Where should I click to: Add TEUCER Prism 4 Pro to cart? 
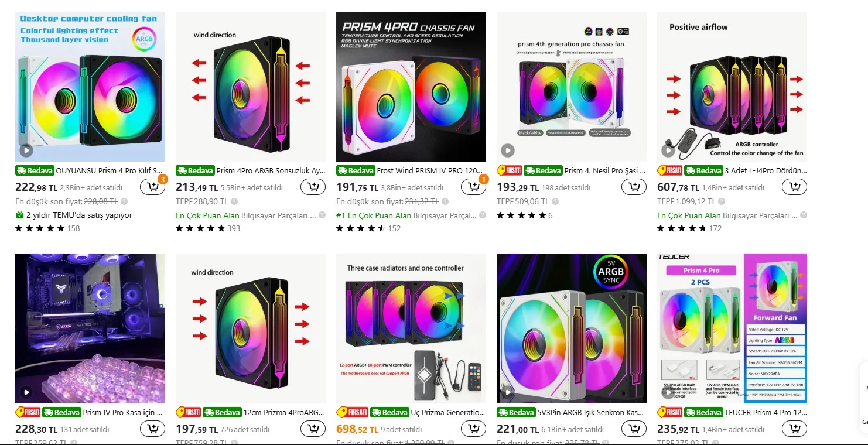point(794,429)
